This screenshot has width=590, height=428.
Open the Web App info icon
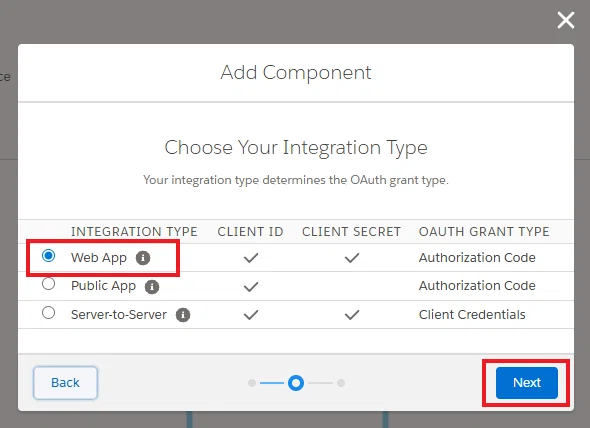coord(143,258)
